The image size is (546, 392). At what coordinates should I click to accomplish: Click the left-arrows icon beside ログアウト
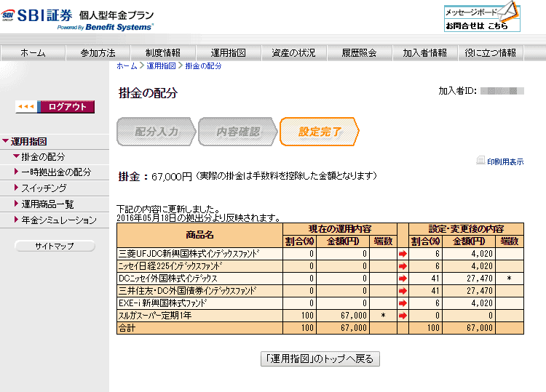(x=27, y=106)
